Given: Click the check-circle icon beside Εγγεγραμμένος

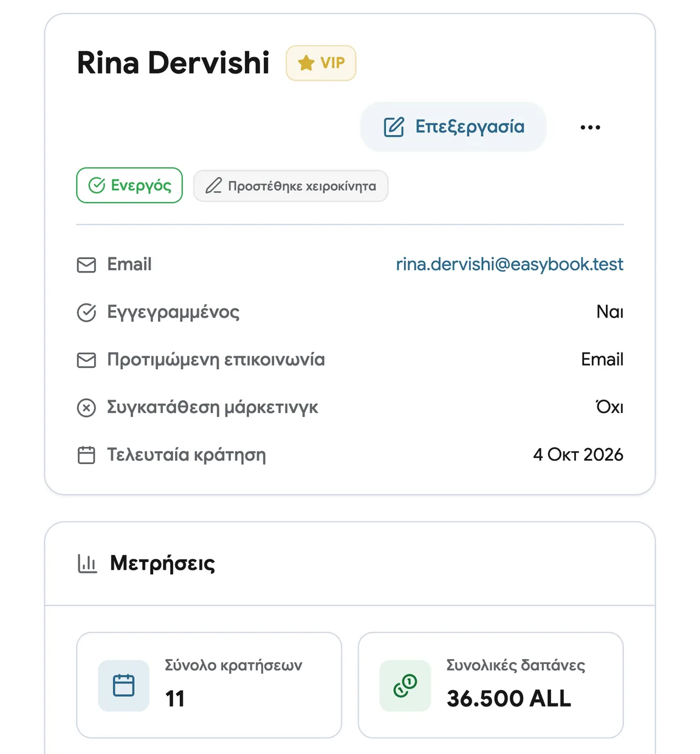Looking at the screenshot, I should click(86, 313).
